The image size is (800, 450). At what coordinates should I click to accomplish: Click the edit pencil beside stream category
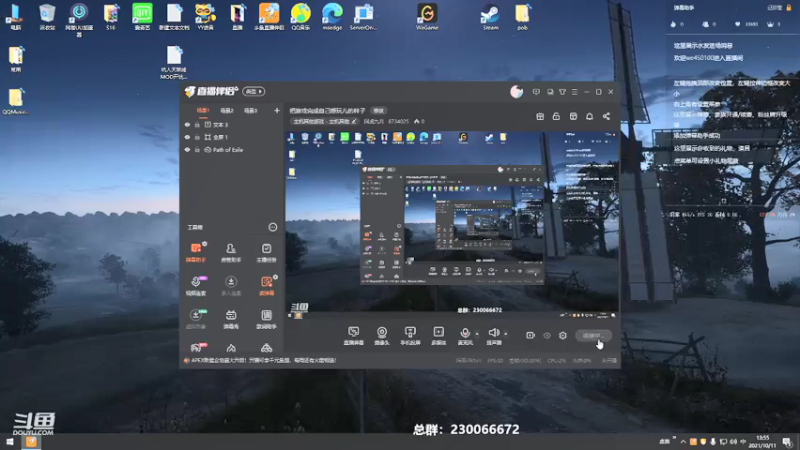(x=354, y=121)
